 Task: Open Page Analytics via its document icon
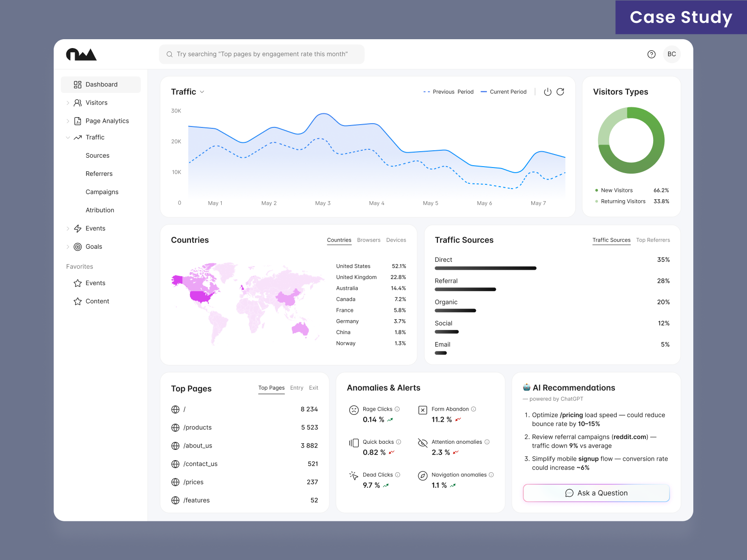(x=77, y=121)
